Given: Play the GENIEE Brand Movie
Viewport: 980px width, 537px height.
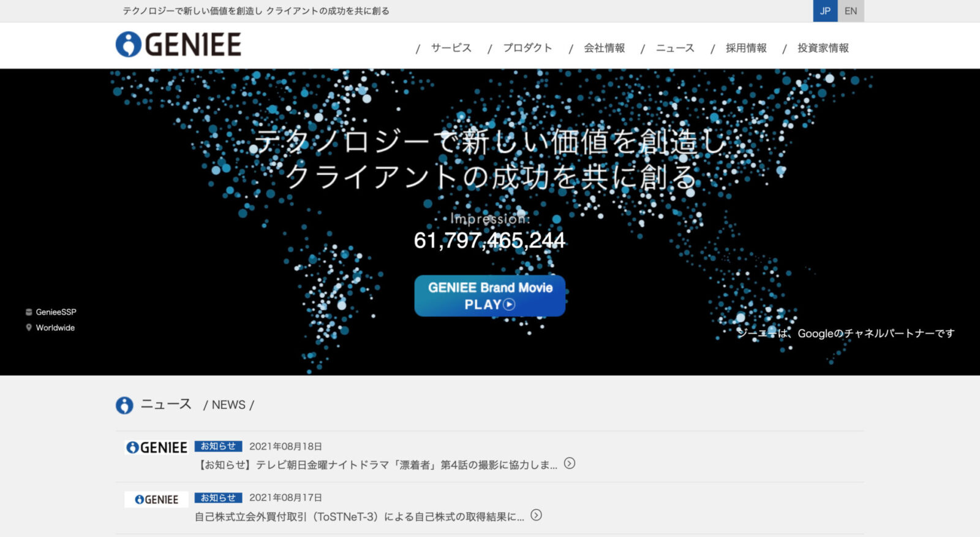Looking at the screenshot, I should [x=489, y=295].
